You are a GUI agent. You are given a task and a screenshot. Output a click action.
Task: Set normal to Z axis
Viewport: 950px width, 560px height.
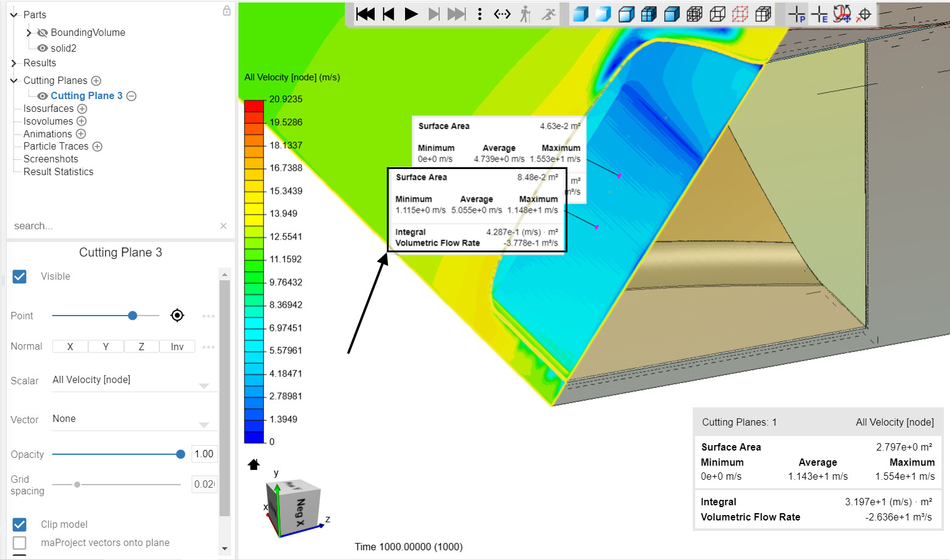tap(141, 347)
